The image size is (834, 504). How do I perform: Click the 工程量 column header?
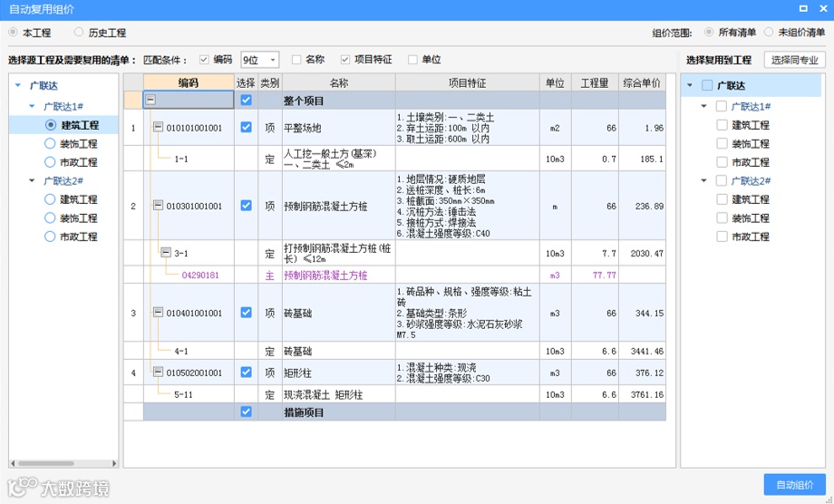(x=595, y=82)
